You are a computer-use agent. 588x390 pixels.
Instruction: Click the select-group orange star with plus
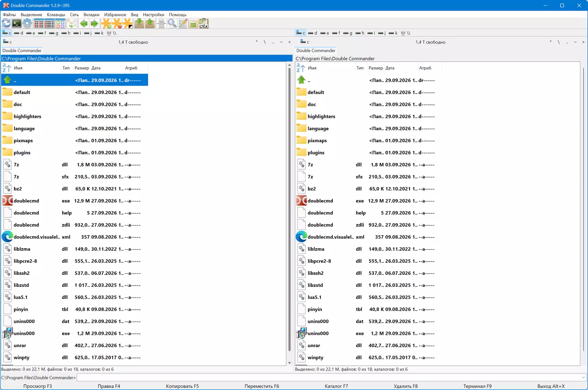click(x=106, y=24)
